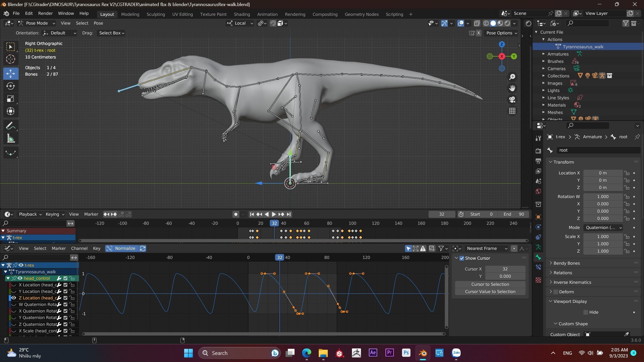Expand the Armatures entry in outliner
The image size is (644, 362).
544,54
